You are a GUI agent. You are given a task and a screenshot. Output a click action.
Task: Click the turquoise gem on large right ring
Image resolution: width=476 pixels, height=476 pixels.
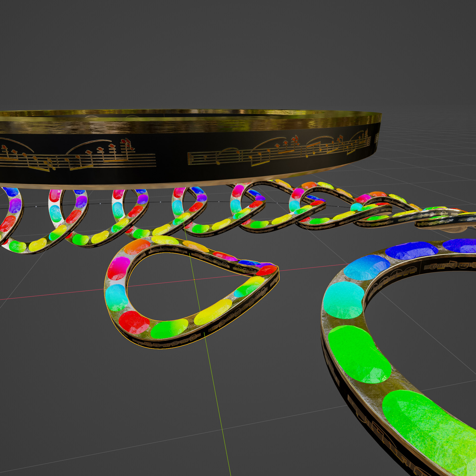click(x=343, y=300)
